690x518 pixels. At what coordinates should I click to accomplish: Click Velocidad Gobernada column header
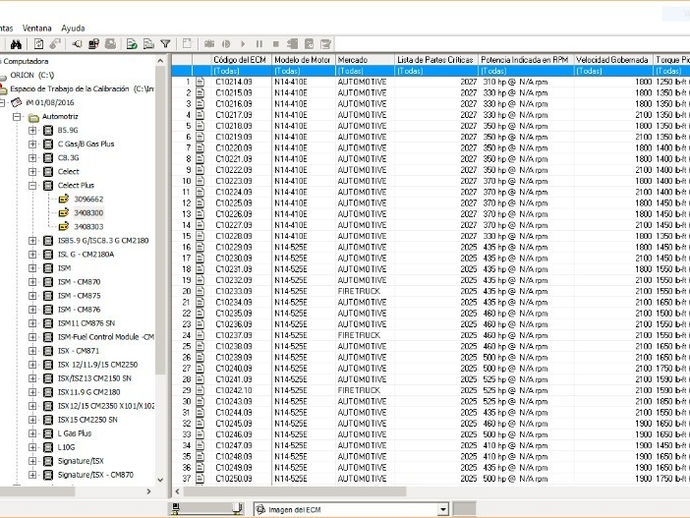613,60
